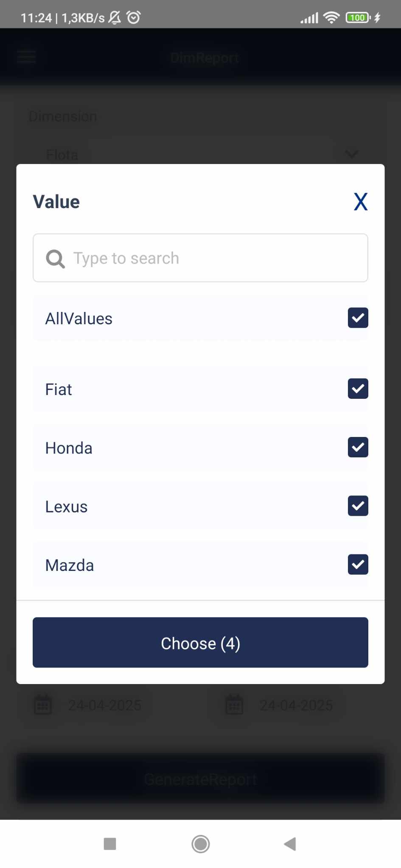Image resolution: width=401 pixels, height=868 pixels.
Task: Close the Value dialog with X
Action: click(361, 202)
